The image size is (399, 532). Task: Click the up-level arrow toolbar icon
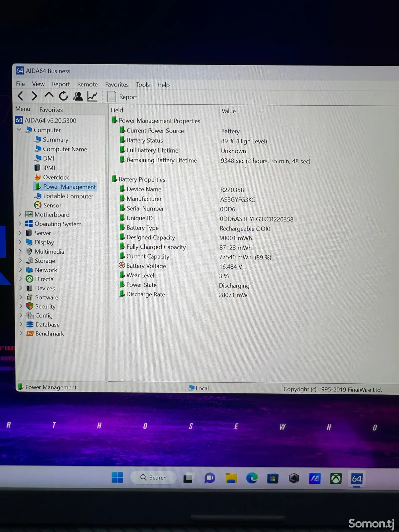point(49,95)
